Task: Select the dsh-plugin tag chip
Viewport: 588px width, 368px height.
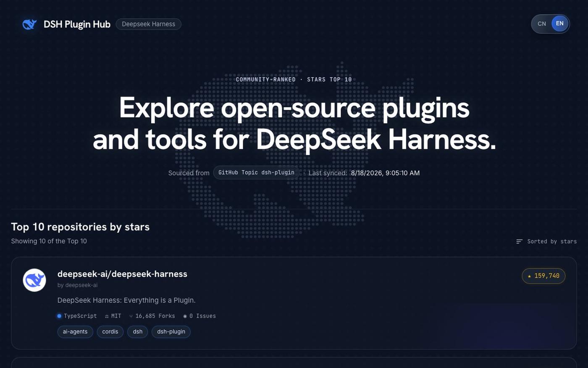Action: (171, 331)
